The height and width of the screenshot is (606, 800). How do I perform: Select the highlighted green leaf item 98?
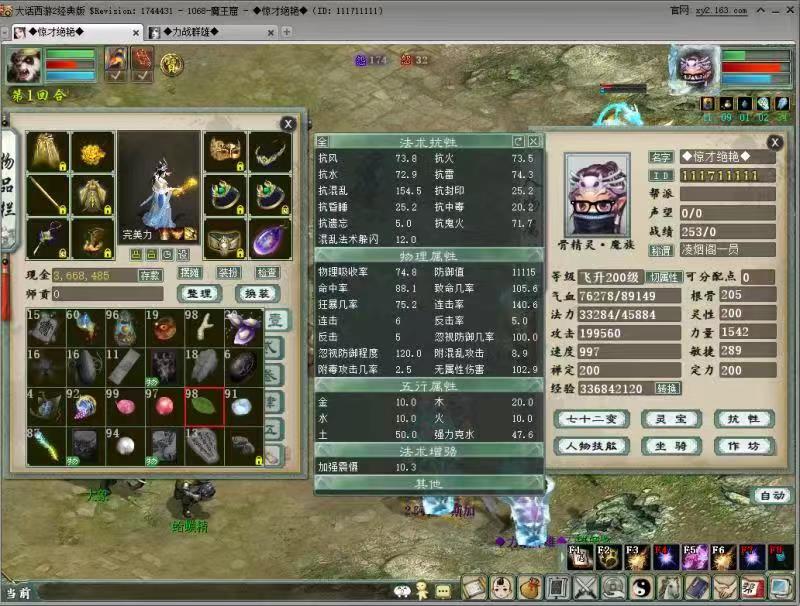(x=204, y=407)
